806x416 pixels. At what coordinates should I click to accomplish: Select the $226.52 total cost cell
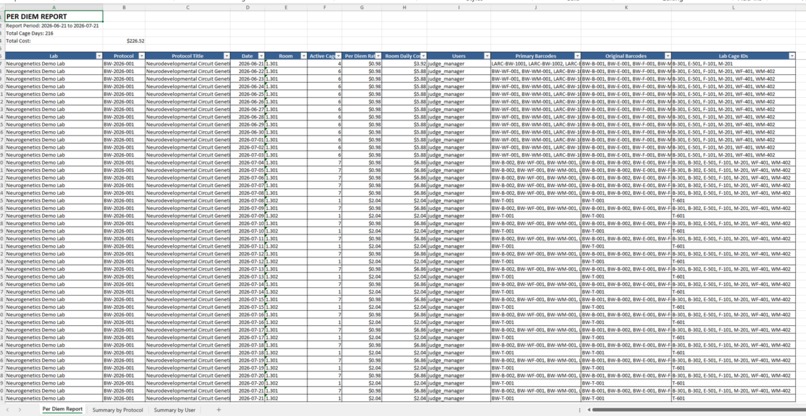124,41
